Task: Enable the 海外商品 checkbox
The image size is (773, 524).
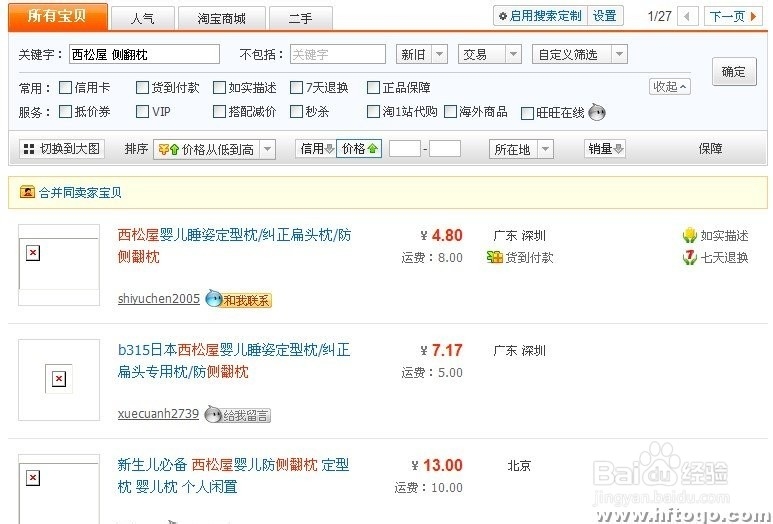Action: pos(450,111)
